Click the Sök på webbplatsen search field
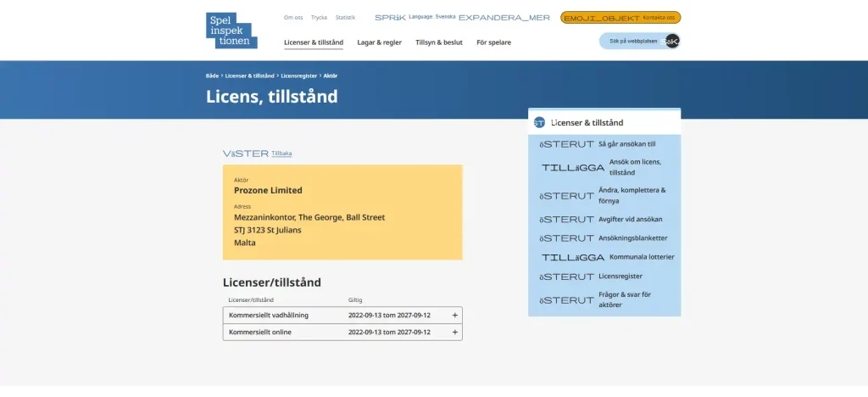Image resolution: width=868 pixels, height=397 pixels. click(x=632, y=41)
